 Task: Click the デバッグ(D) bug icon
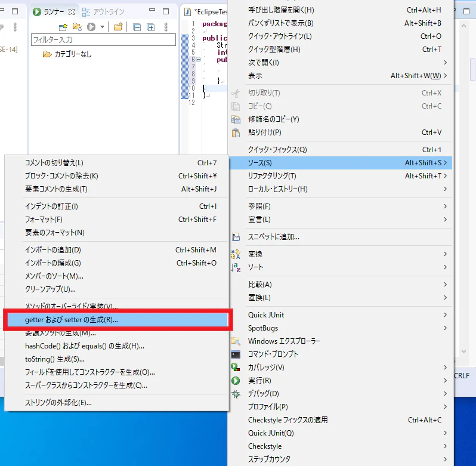pos(236,394)
